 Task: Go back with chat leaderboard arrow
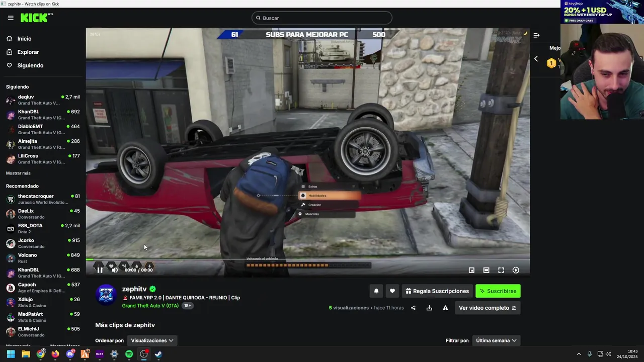(536, 59)
